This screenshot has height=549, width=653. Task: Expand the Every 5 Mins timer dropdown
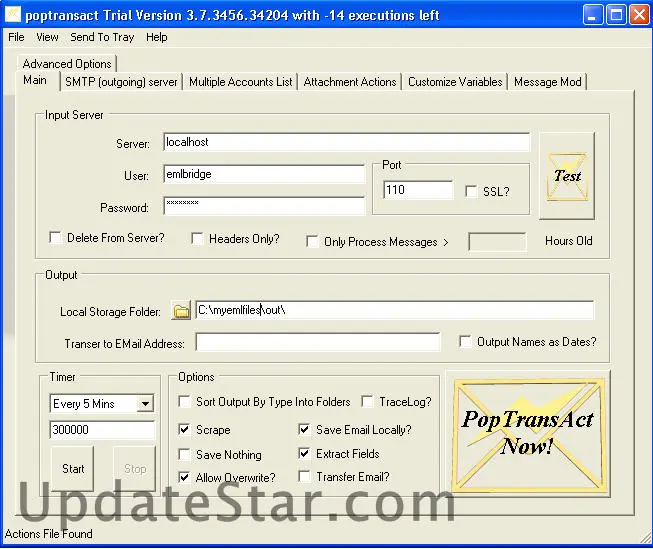145,404
